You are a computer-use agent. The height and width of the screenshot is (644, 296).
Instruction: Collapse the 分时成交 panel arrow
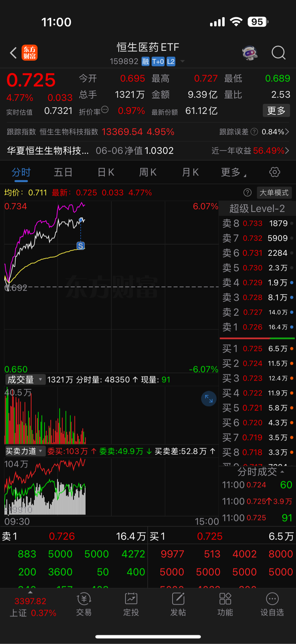(282, 472)
